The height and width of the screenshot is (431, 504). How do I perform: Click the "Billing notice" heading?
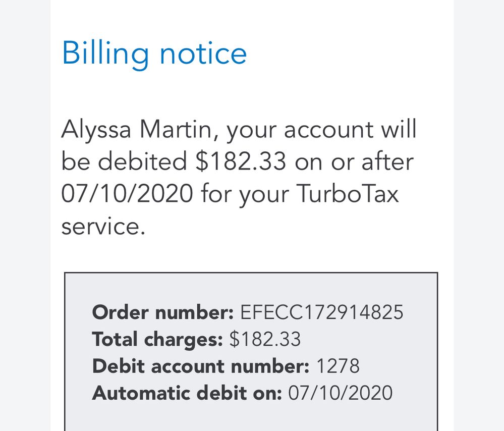(x=154, y=53)
